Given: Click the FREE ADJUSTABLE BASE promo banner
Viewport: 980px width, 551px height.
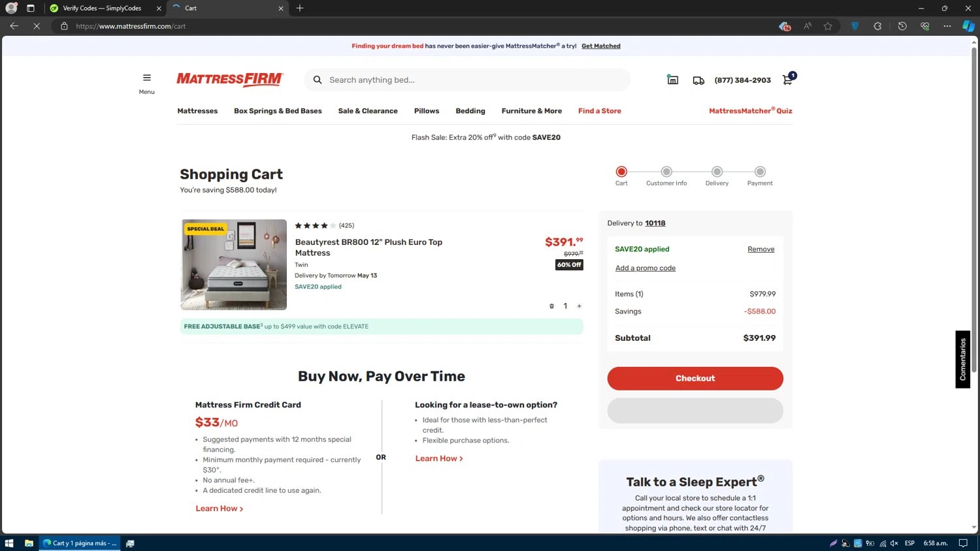Looking at the screenshot, I should pyautogui.click(x=382, y=326).
